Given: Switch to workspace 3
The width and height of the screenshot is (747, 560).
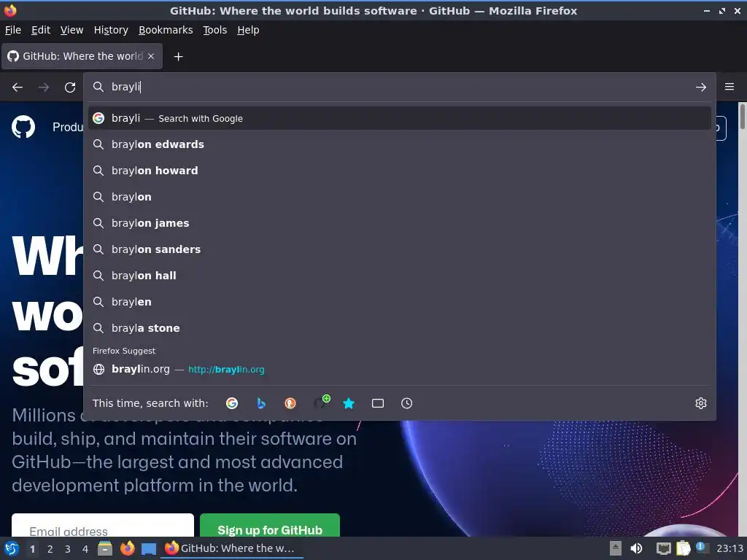Looking at the screenshot, I should point(68,549).
